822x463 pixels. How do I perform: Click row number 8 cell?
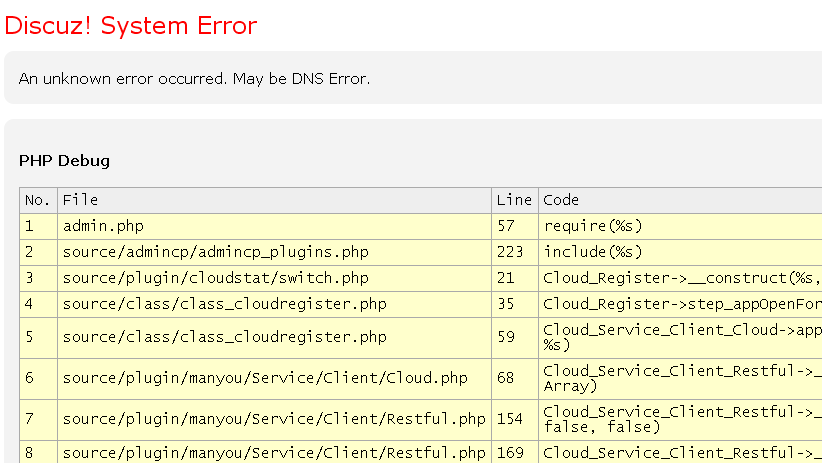[x=38, y=452]
